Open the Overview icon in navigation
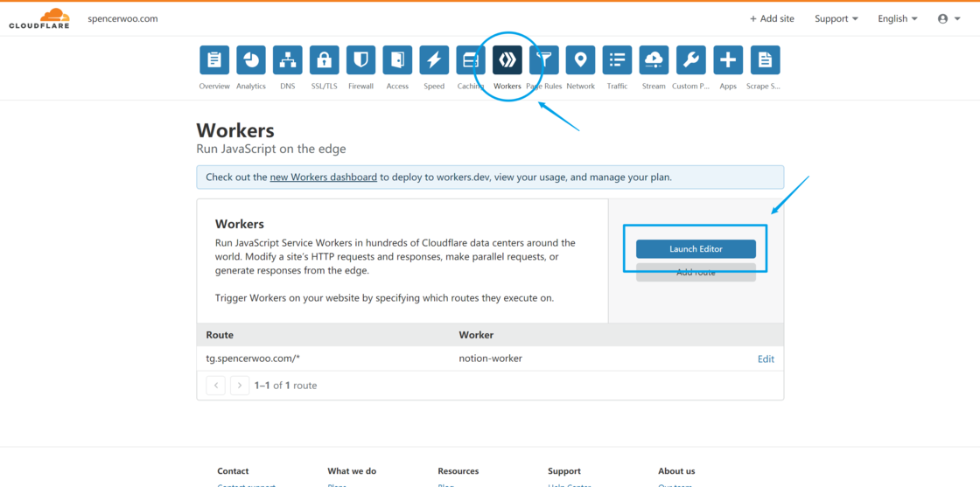This screenshot has width=980, height=487. coord(214,60)
